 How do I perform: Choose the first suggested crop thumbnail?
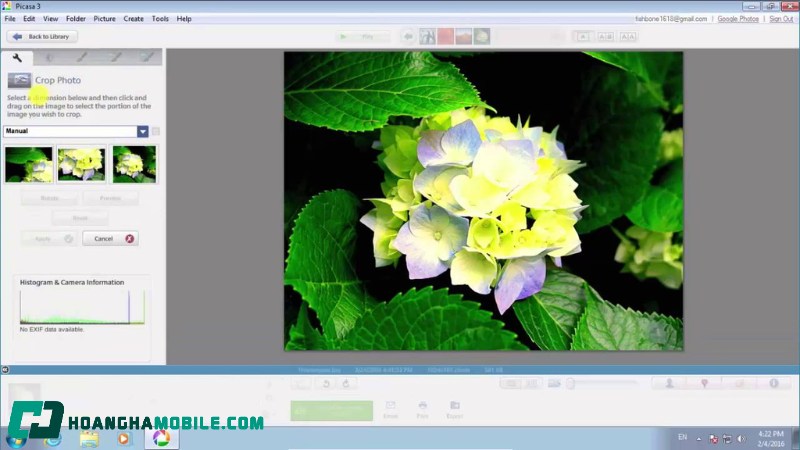(x=29, y=164)
